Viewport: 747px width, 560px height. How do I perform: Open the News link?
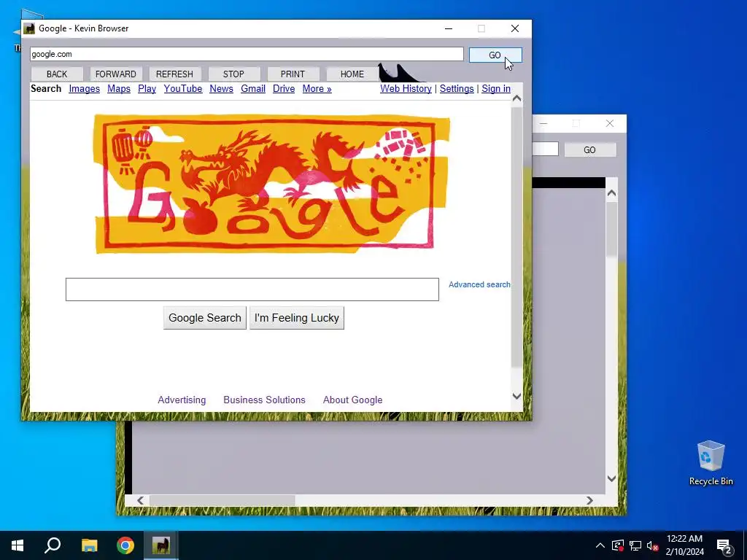pos(221,88)
